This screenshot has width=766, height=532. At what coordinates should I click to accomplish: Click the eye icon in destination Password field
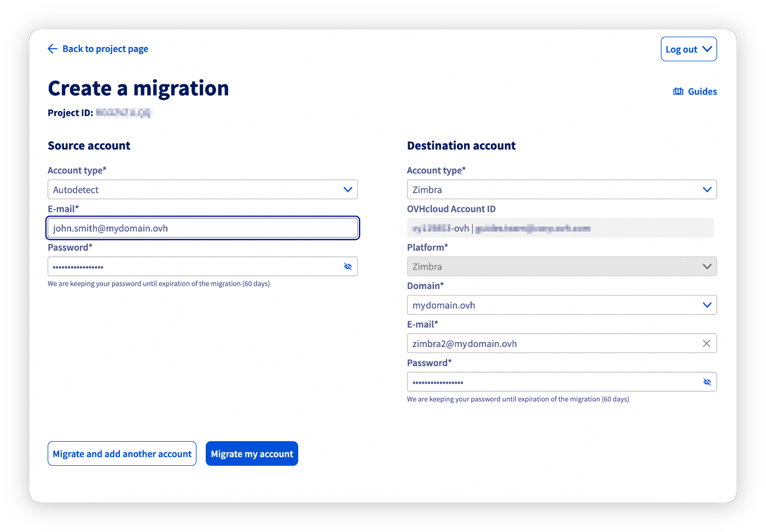707,381
